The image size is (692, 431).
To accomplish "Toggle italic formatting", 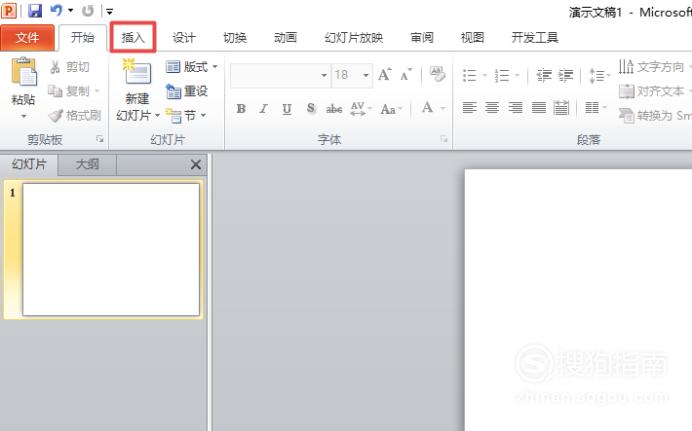I will click(264, 109).
